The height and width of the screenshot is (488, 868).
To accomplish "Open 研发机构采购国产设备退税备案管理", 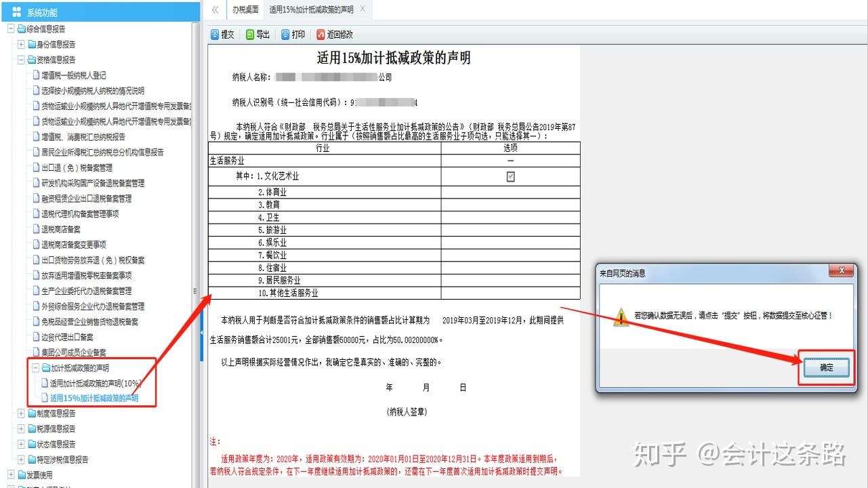I will [x=93, y=183].
